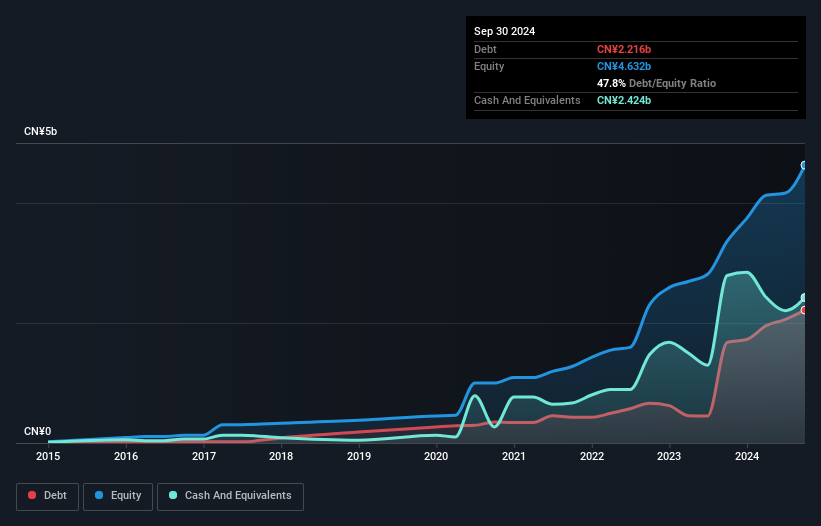Click the Equity label in tooltip
Image resolution: width=821 pixels, height=526 pixels.
click(489, 66)
